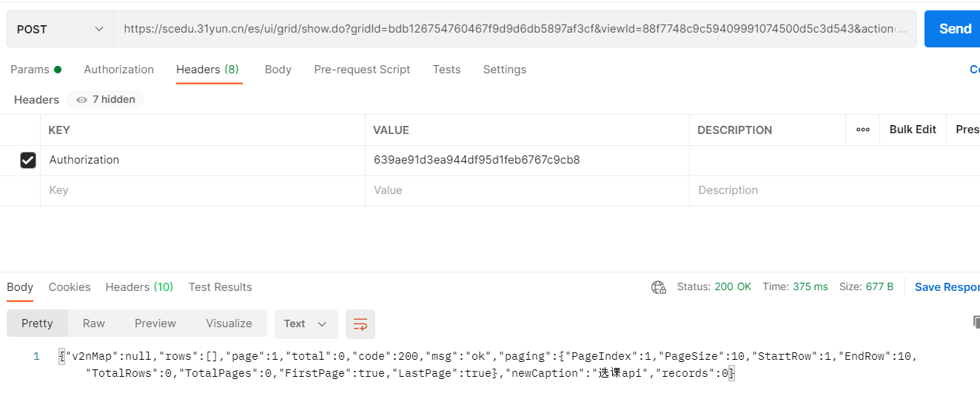This screenshot has height=399, width=980.
Task: Open the request Body tab
Action: click(x=278, y=70)
